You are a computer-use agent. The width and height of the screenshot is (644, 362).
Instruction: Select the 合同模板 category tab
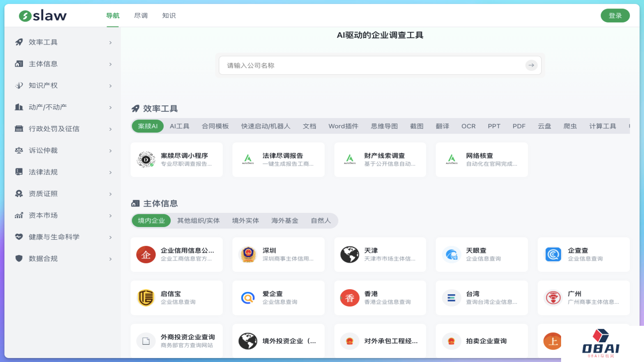tap(215, 126)
